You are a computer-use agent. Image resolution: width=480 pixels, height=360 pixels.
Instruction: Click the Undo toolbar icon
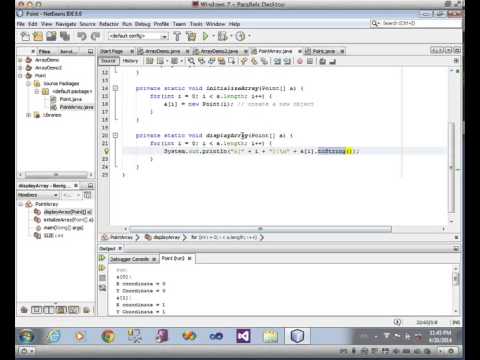coord(82,36)
